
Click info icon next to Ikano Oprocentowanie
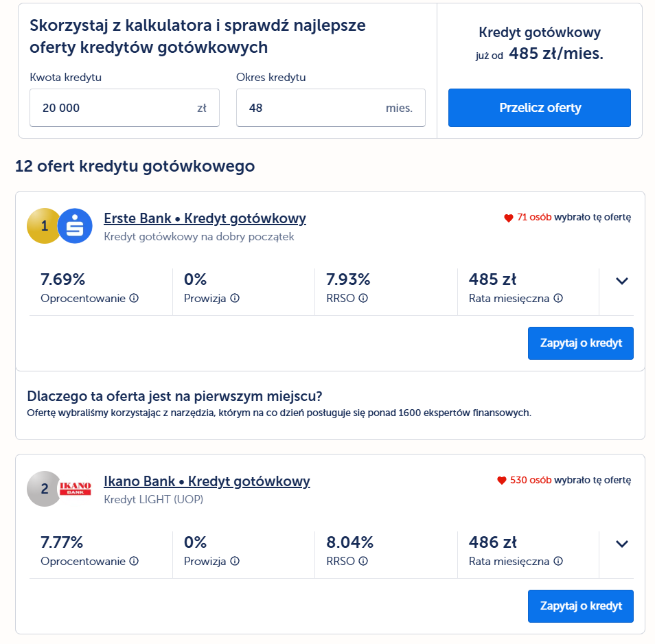click(x=134, y=561)
